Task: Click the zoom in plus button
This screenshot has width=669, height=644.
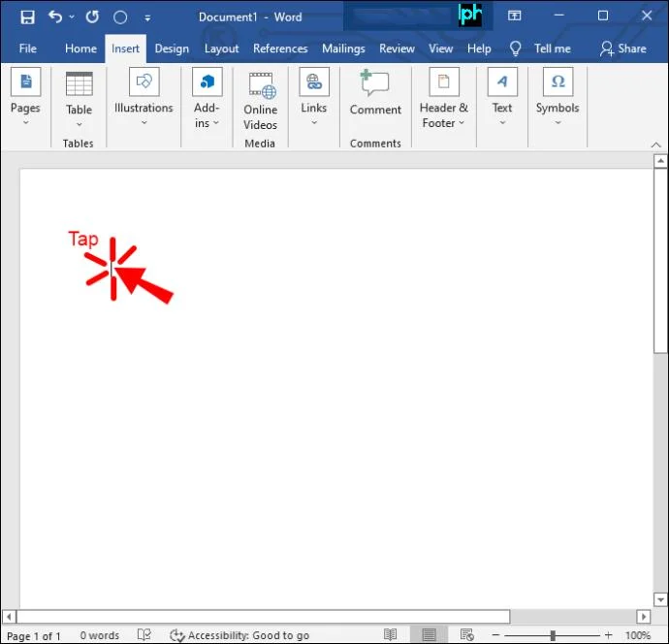Action: (x=608, y=635)
